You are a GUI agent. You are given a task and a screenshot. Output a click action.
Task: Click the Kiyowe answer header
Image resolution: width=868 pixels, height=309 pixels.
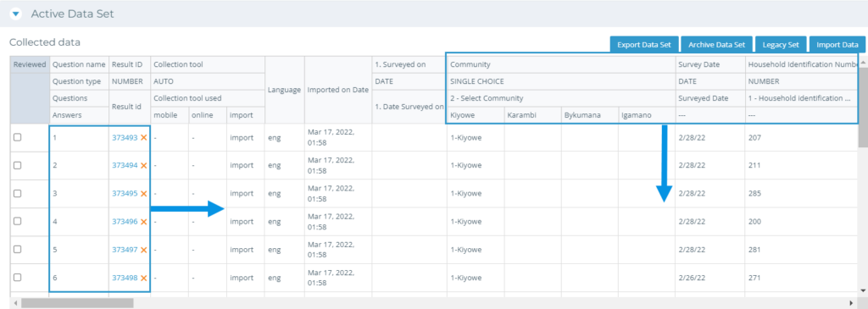coord(476,115)
